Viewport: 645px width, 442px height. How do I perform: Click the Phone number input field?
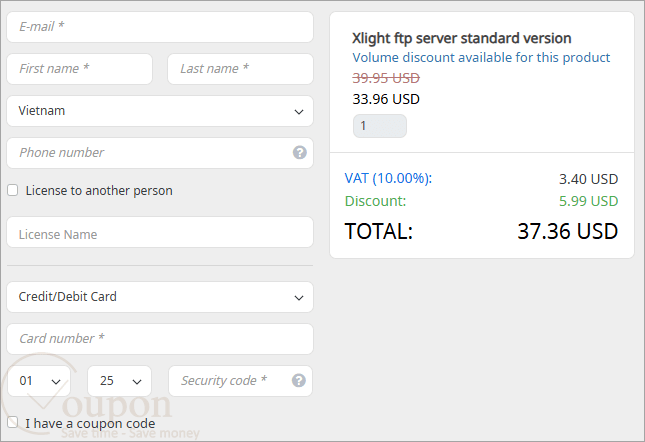(x=160, y=153)
